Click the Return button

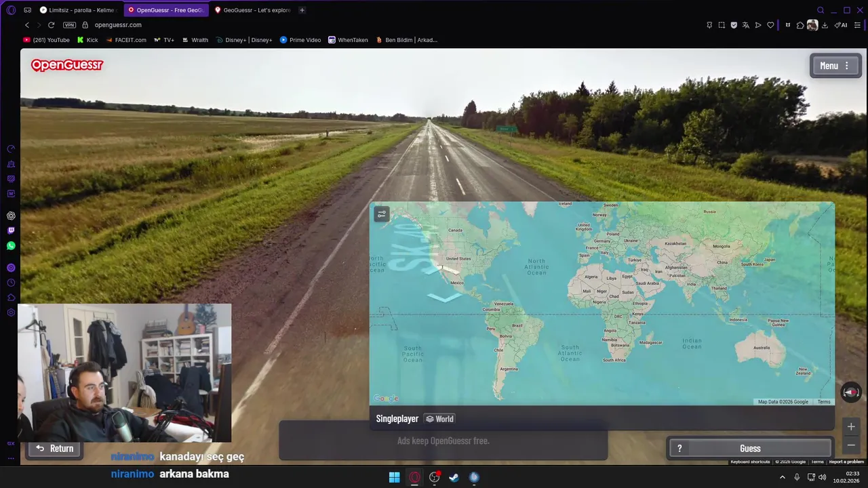[x=55, y=448]
